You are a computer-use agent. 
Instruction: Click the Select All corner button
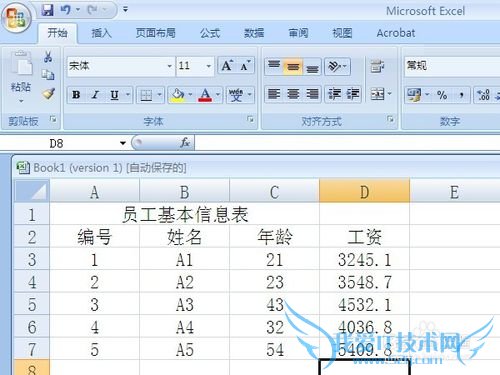(32, 191)
